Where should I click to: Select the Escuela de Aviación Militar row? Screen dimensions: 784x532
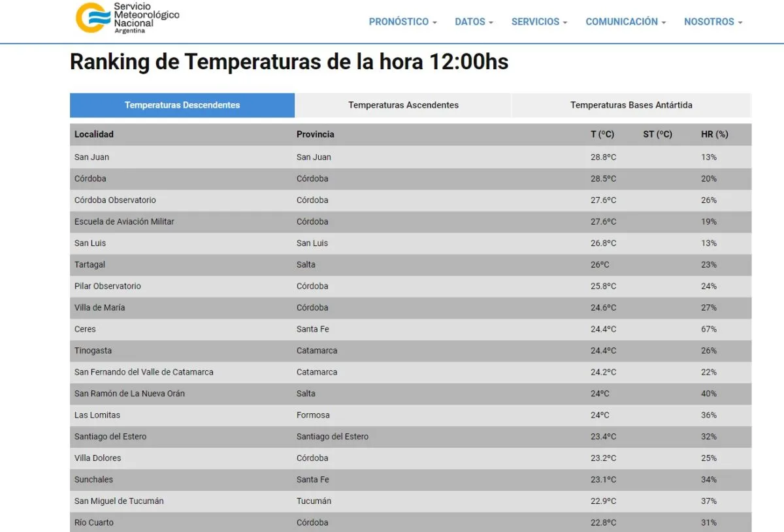[x=124, y=222]
